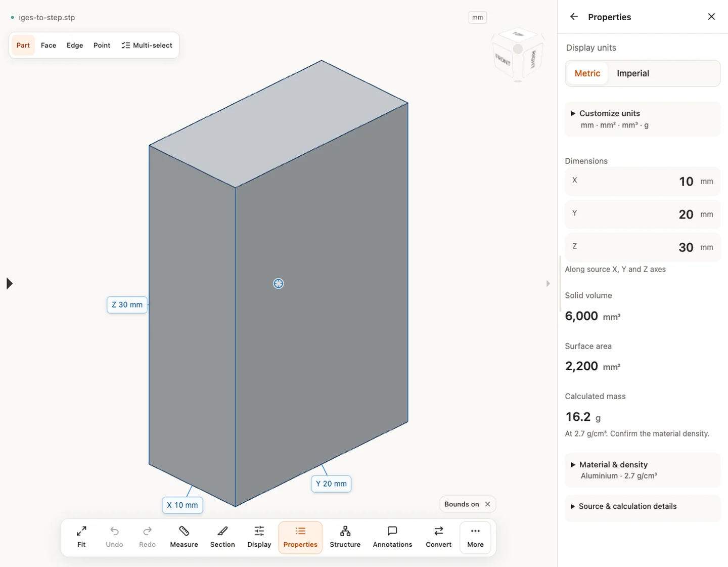This screenshot has height=567, width=728.
Task: Expand Material & density section
Action: [x=643, y=470]
